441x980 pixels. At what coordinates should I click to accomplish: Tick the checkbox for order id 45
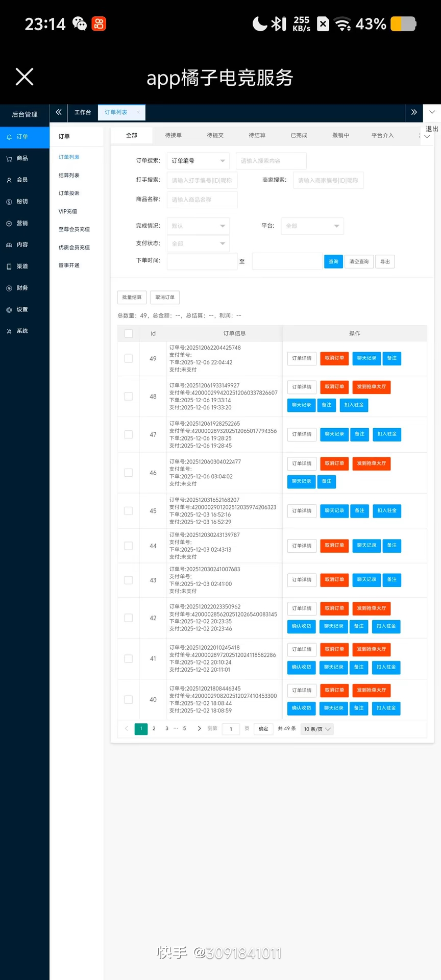pos(129,511)
